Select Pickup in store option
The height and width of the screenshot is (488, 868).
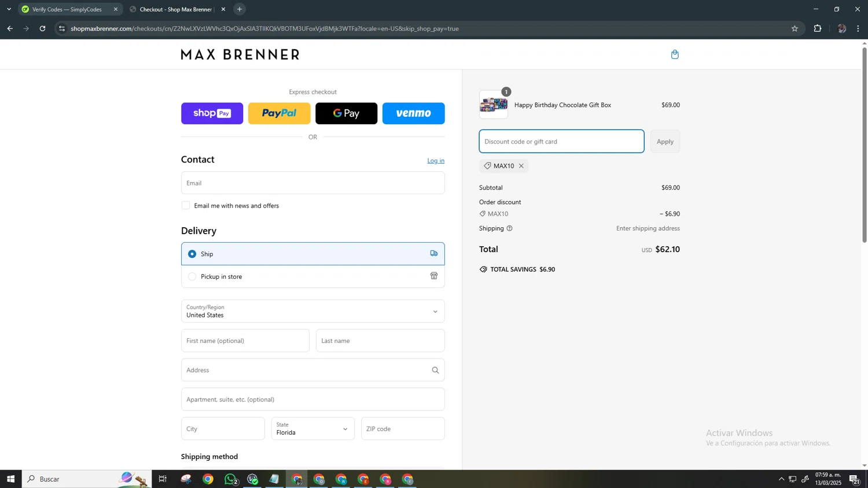click(313, 276)
